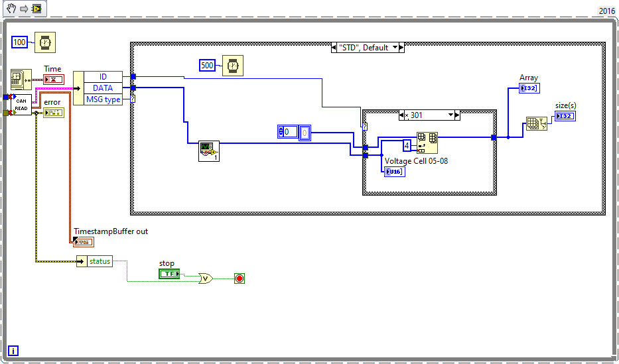Open the "STD", Default case selector dropdown
This screenshot has width=619, height=364.
pyautogui.click(x=395, y=48)
